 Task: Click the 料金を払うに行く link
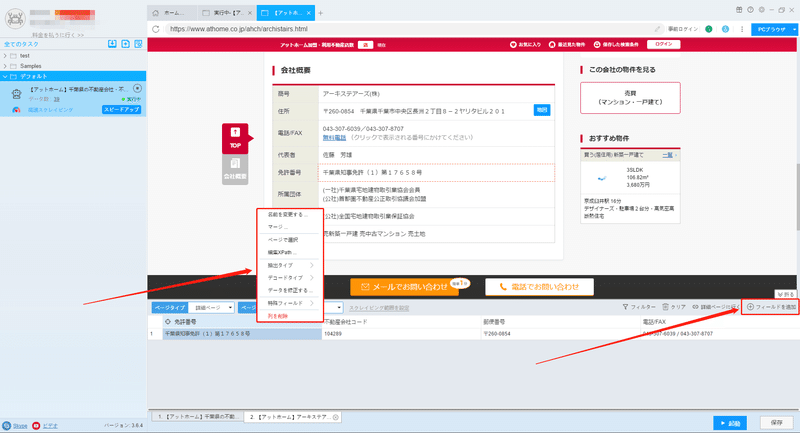(58, 35)
